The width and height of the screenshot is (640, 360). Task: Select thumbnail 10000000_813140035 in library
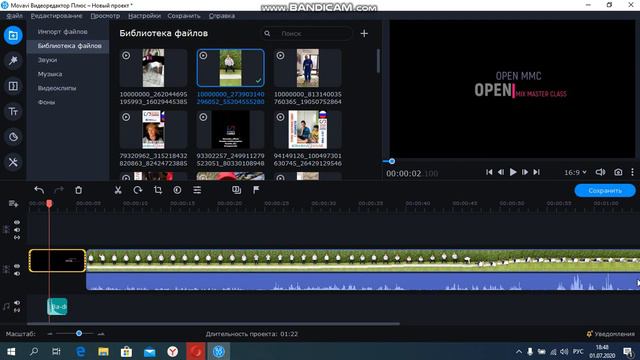[x=307, y=68]
